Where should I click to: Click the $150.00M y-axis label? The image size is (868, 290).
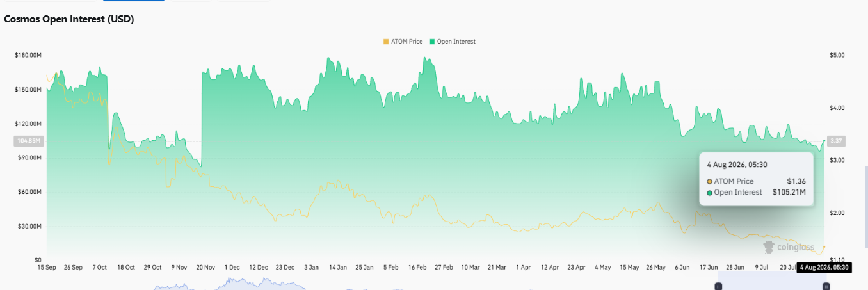click(28, 90)
